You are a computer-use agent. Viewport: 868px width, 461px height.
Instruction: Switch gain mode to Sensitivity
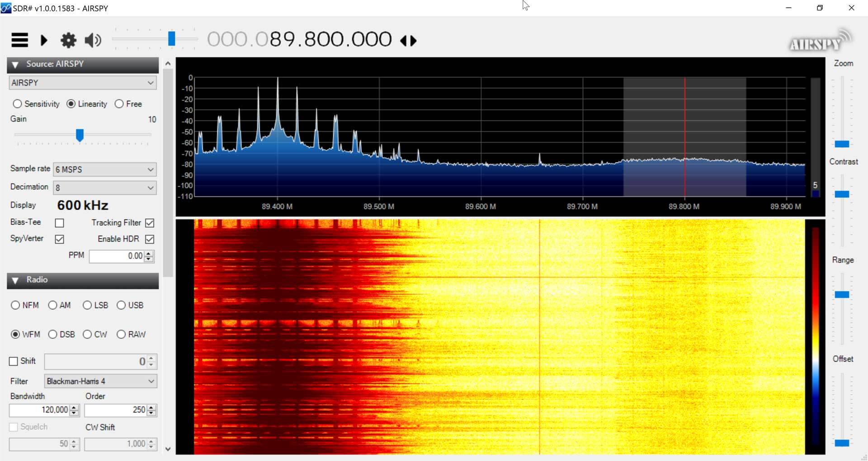click(x=18, y=103)
